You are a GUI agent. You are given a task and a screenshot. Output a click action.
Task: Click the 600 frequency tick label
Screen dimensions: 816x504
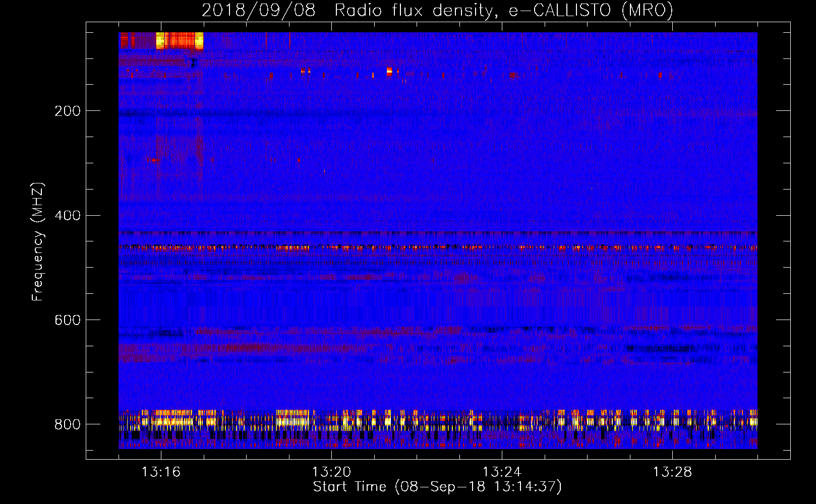tap(68, 320)
